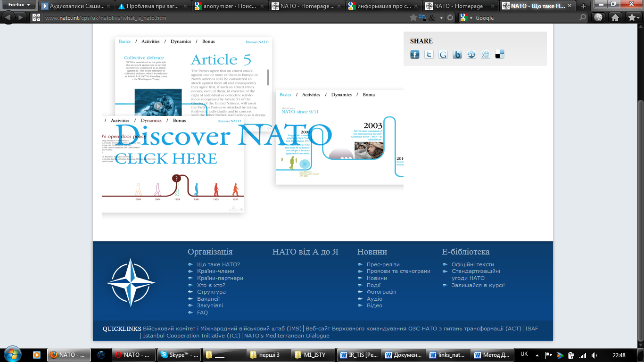Open Промови та стенограми link
The width and height of the screenshot is (644, 362).
pyautogui.click(x=398, y=271)
